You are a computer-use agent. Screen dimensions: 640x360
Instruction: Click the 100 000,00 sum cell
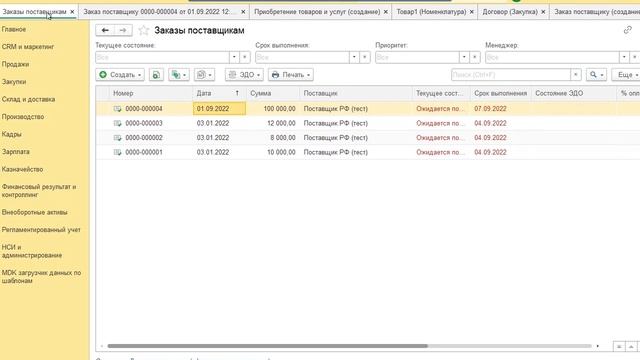(273, 109)
